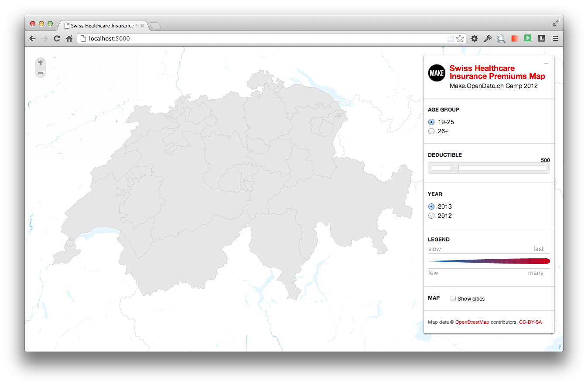Open the gear extension icon

(x=474, y=39)
